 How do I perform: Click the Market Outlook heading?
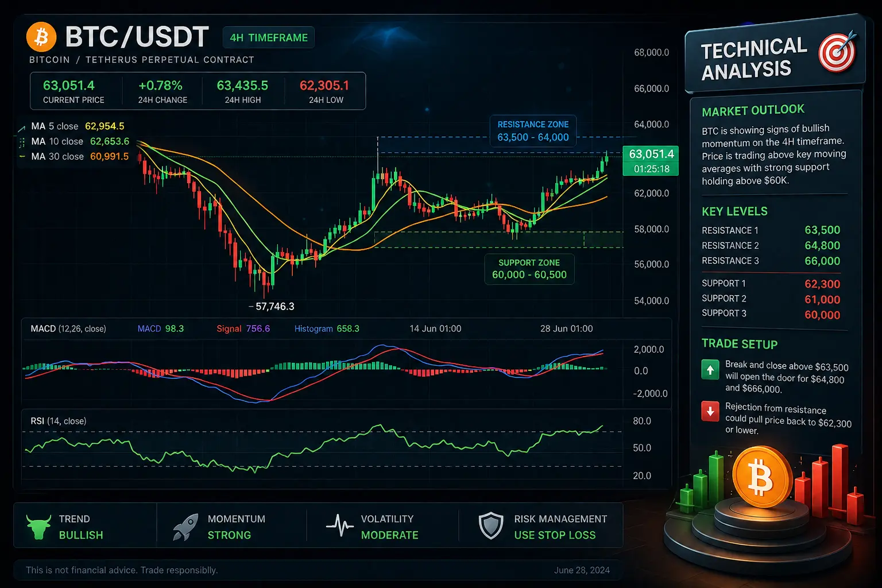pyautogui.click(x=753, y=110)
